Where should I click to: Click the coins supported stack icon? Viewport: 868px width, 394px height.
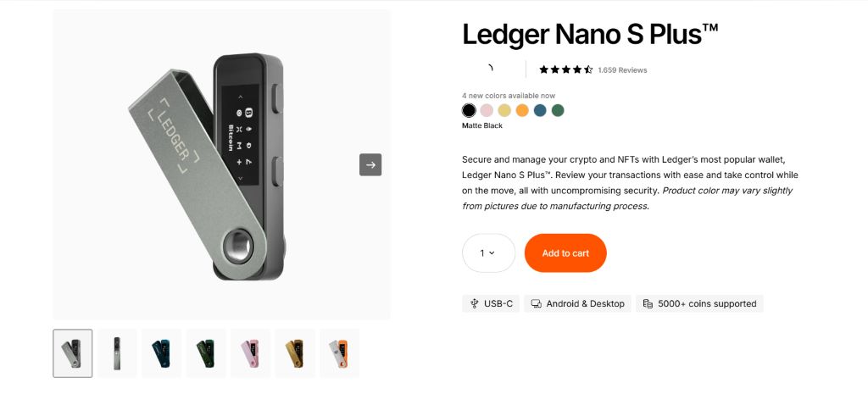click(x=648, y=303)
